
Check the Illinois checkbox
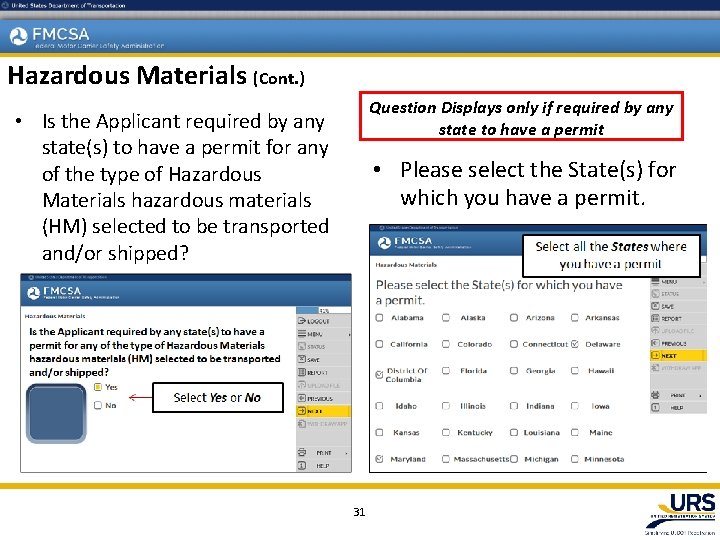tap(445, 406)
